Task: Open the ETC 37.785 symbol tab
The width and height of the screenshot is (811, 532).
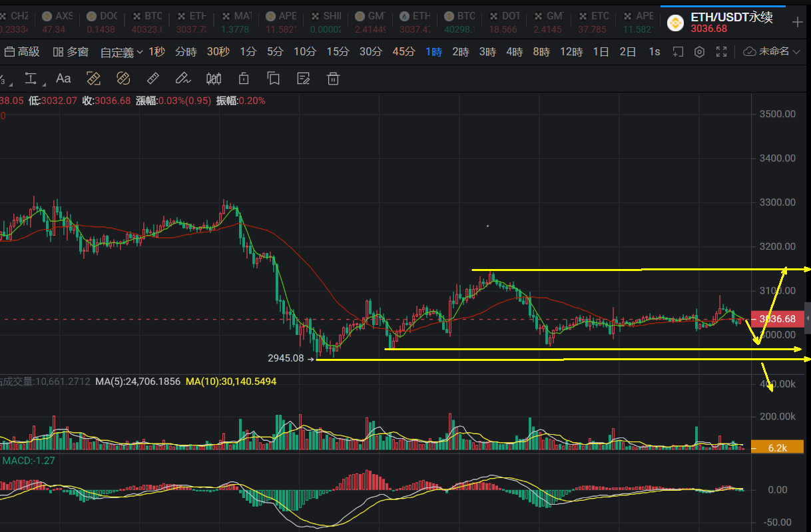Action: 593,22
